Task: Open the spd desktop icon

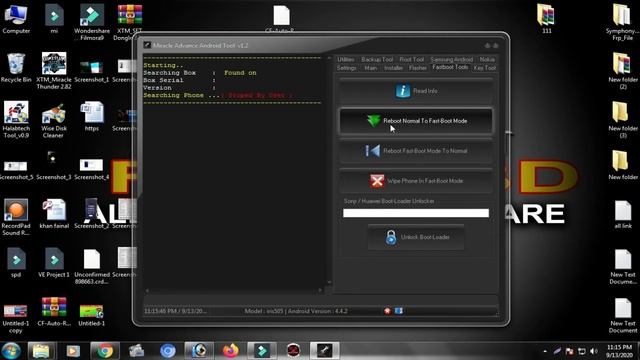Action: 16,262
